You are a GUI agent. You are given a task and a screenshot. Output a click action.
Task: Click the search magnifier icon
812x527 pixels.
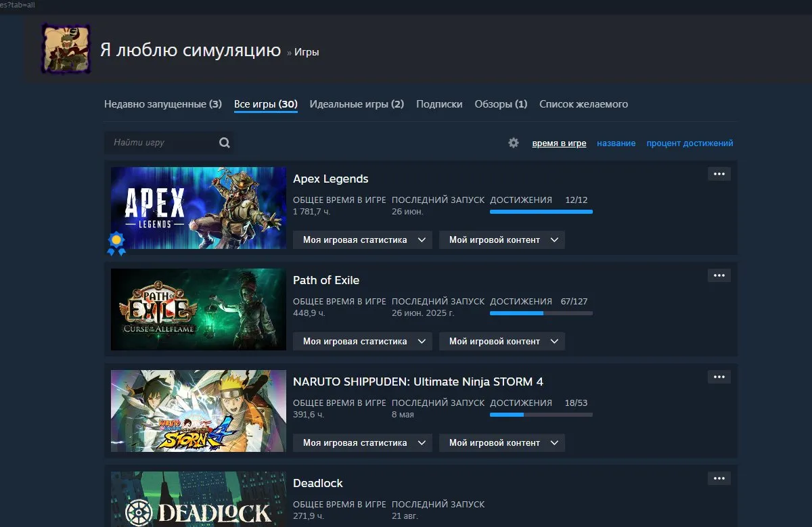[225, 143]
